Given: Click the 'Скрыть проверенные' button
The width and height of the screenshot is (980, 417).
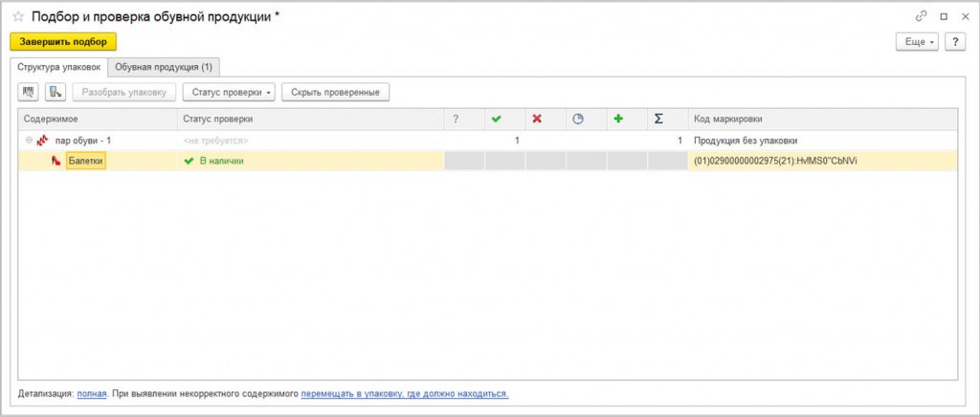Looking at the screenshot, I should [335, 92].
